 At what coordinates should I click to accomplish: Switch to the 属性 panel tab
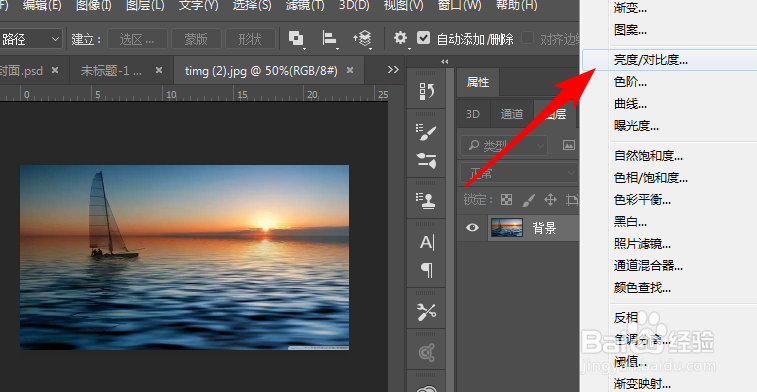tap(478, 83)
